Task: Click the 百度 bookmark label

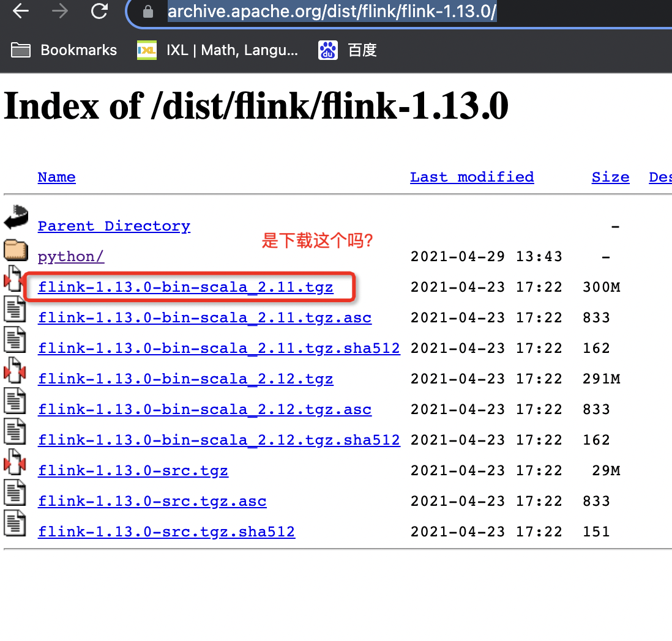Action: tap(362, 50)
